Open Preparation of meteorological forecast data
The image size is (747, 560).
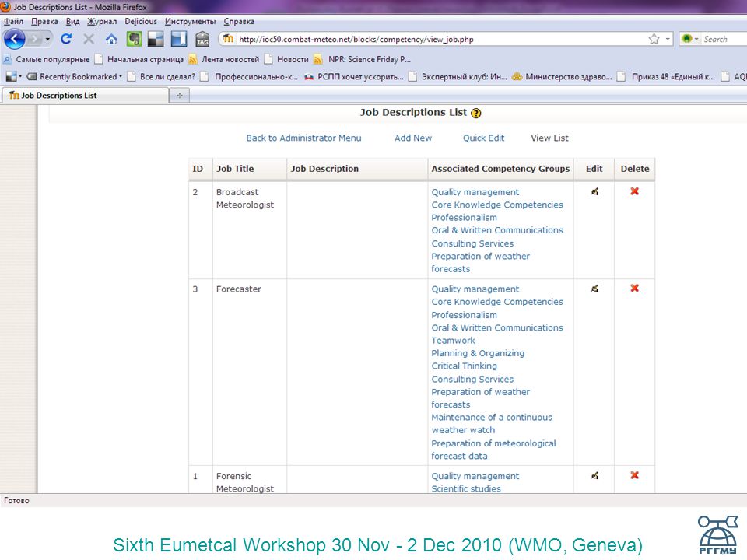click(493, 450)
